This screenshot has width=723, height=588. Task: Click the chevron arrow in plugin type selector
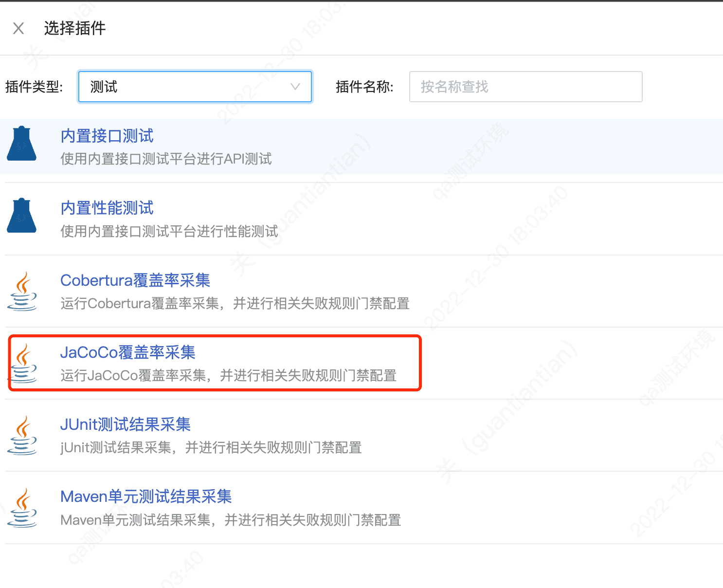tap(295, 87)
